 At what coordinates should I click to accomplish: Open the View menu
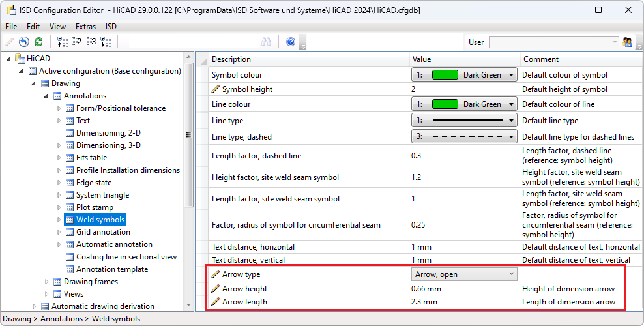(x=57, y=26)
